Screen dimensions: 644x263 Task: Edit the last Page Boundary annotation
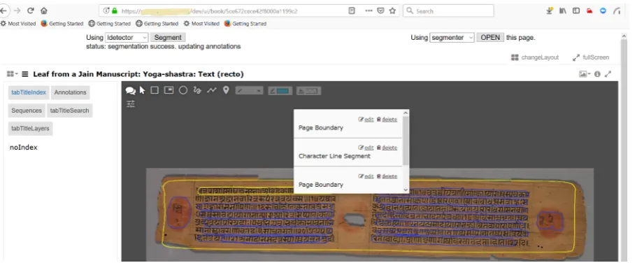pyautogui.click(x=366, y=176)
